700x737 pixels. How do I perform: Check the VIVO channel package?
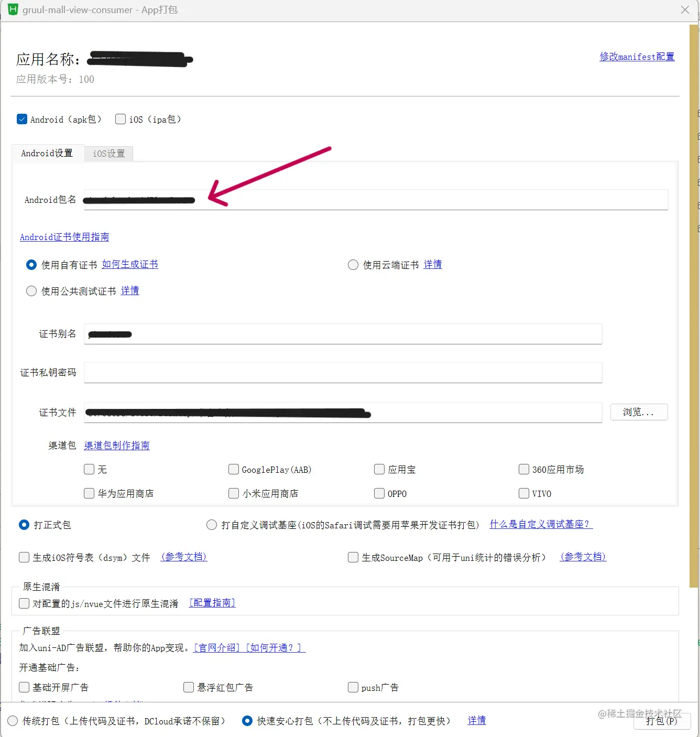click(524, 493)
